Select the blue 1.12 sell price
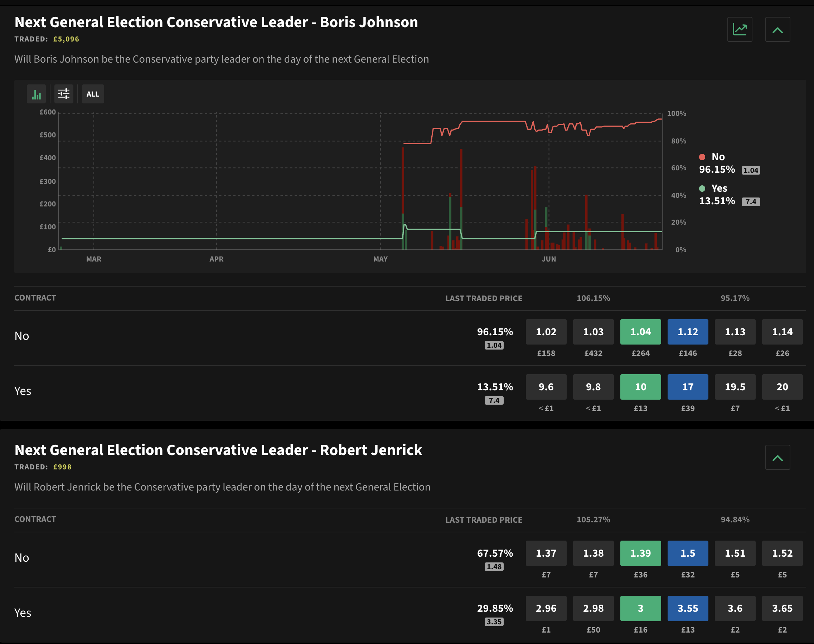The height and width of the screenshot is (644, 814). tap(688, 332)
